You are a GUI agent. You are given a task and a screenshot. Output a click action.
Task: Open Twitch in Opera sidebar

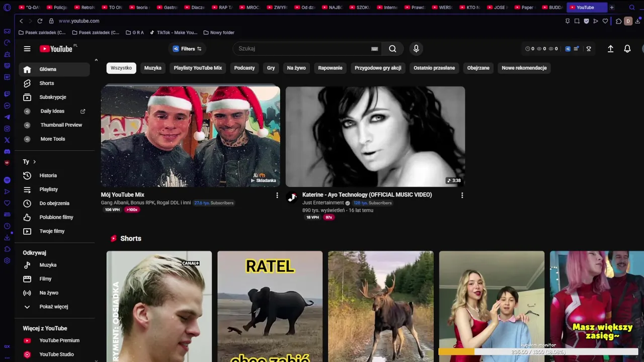tap(7, 94)
